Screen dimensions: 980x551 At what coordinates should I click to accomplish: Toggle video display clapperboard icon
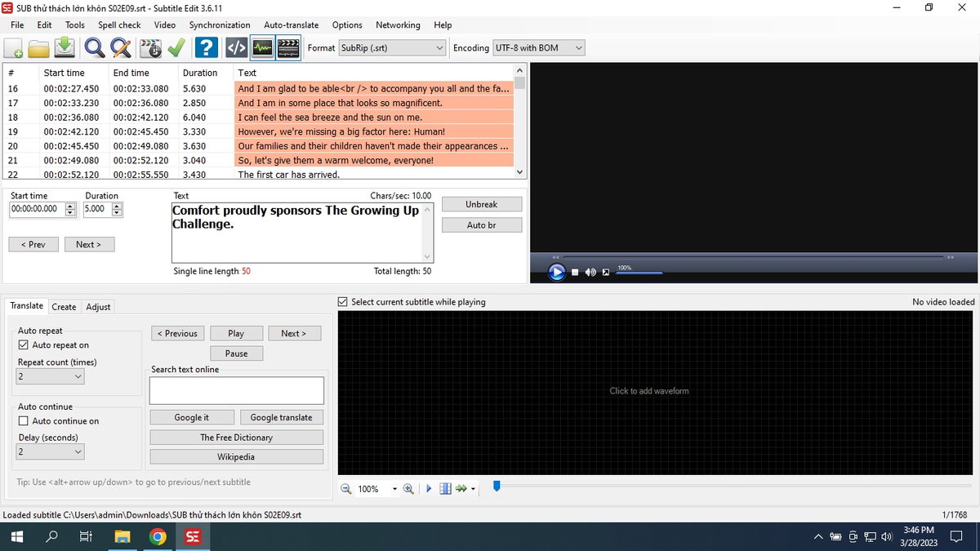(288, 48)
